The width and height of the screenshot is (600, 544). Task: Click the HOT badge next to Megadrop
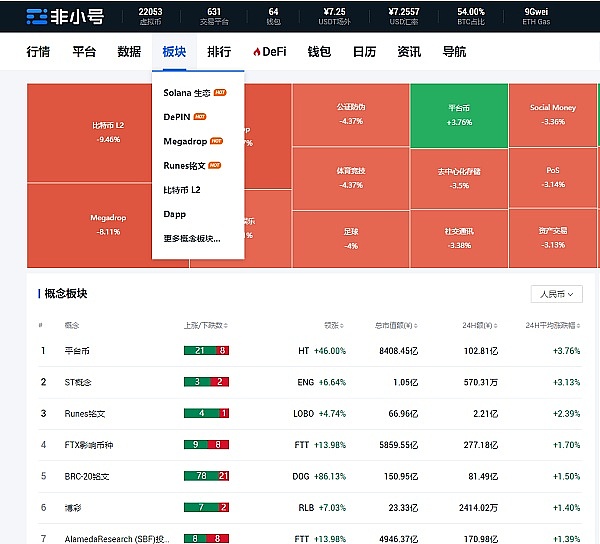coord(217,141)
